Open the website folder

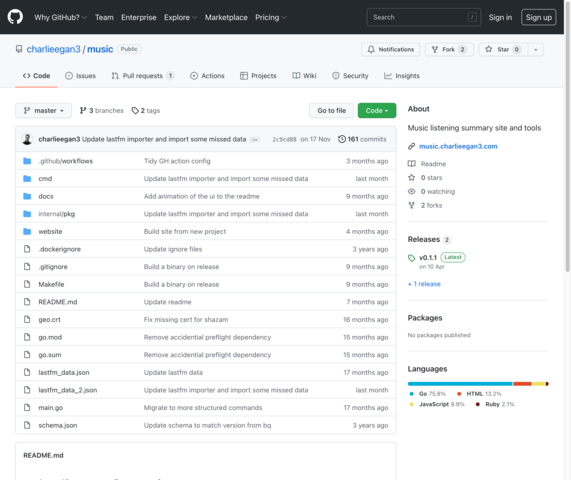point(50,231)
